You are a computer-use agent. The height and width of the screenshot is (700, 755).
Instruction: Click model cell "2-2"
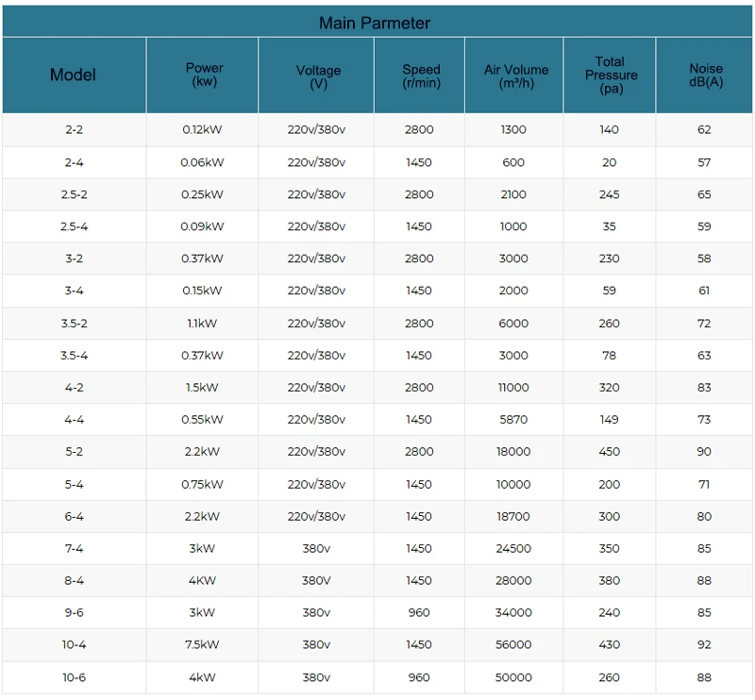point(75,129)
